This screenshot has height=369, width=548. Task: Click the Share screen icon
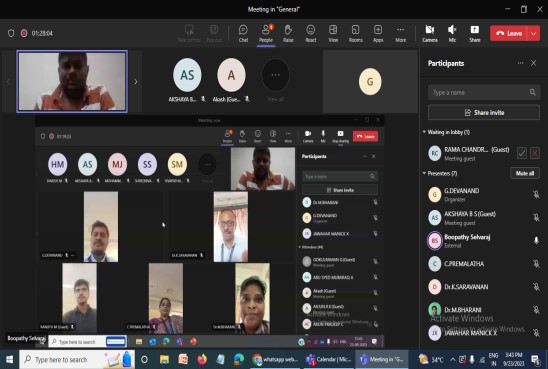pos(475,33)
